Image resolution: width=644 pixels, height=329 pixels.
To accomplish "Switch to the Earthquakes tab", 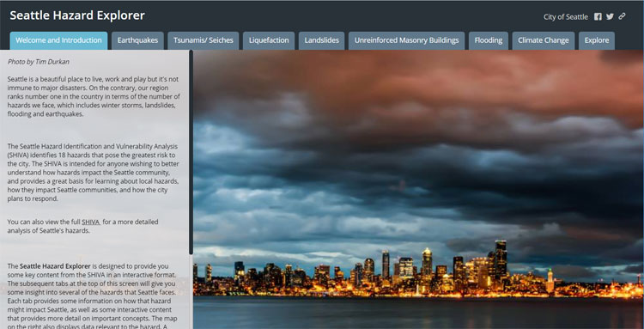I will pyautogui.click(x=137, y=40).
